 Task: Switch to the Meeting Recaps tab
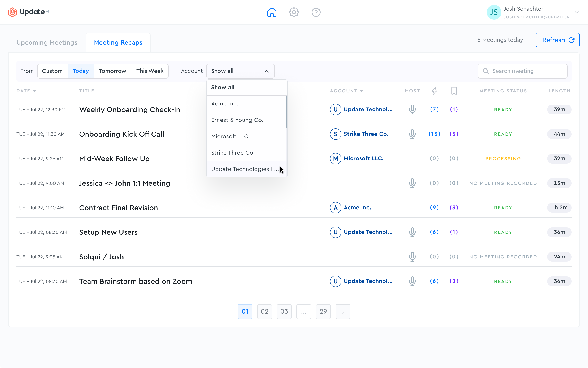pyautogui.click(x=118, y=42)
